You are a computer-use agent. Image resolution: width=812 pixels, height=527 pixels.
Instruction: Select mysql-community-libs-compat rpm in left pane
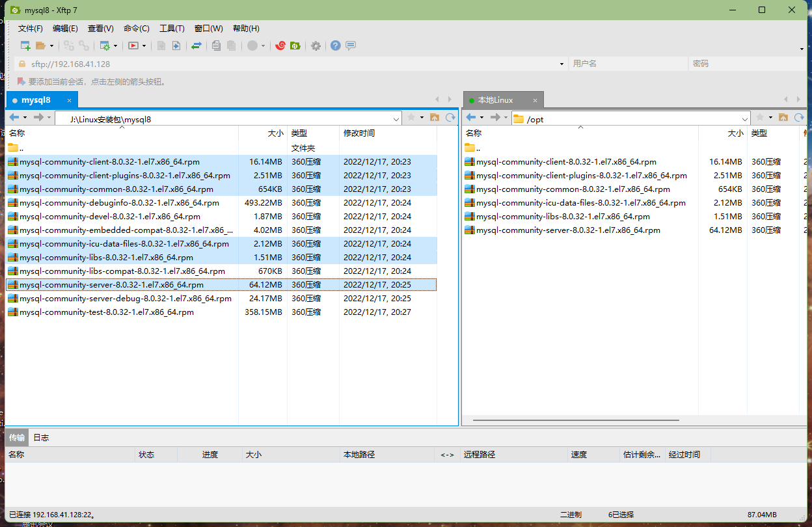[221, 271]
